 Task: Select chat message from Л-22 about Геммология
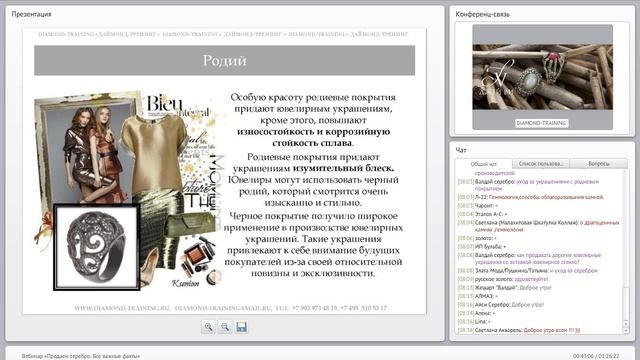coord(531,197)
